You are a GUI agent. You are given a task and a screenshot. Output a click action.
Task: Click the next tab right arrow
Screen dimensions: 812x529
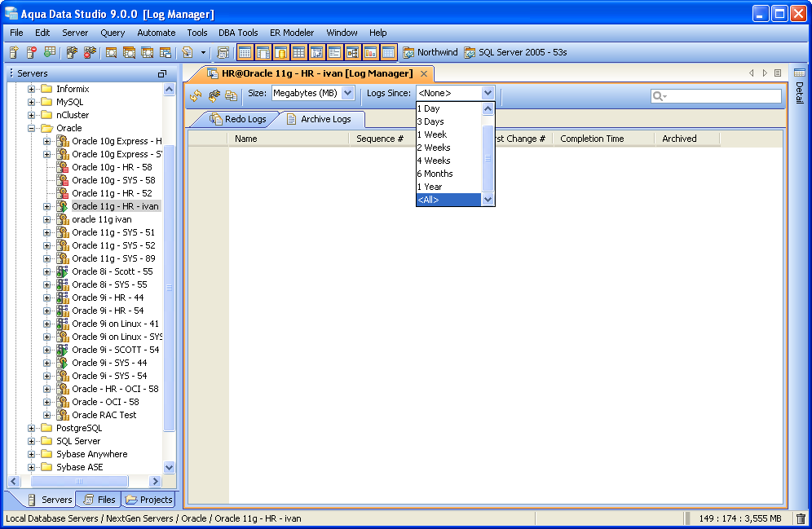tap(765, 73)
